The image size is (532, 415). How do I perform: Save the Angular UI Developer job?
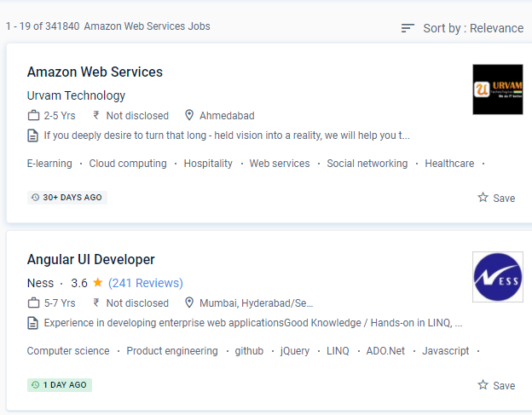[x=496, y=385]
